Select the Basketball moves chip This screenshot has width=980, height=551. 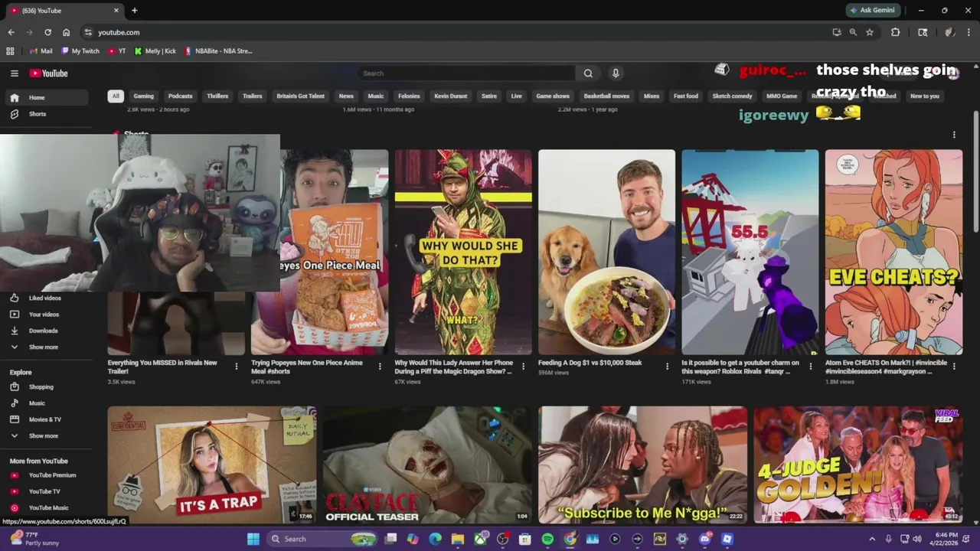click(606, 96)
